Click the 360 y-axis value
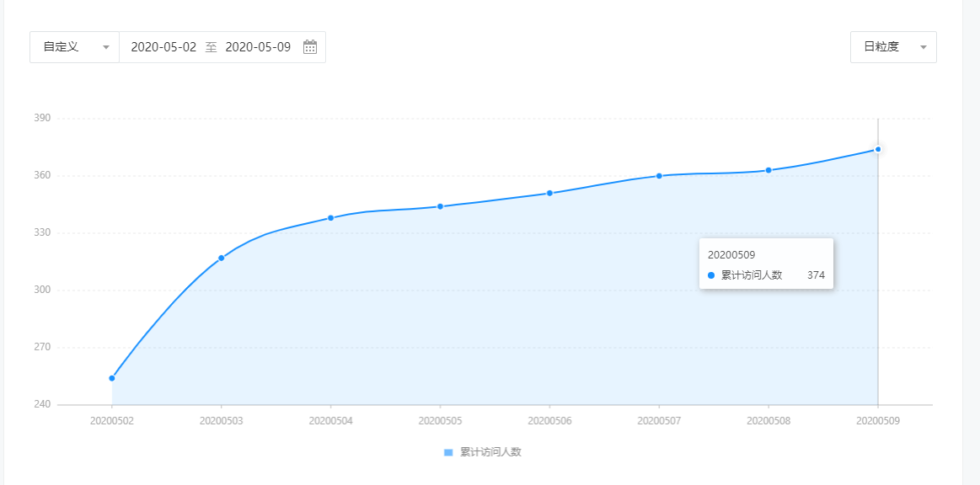 tap(42, 175)
